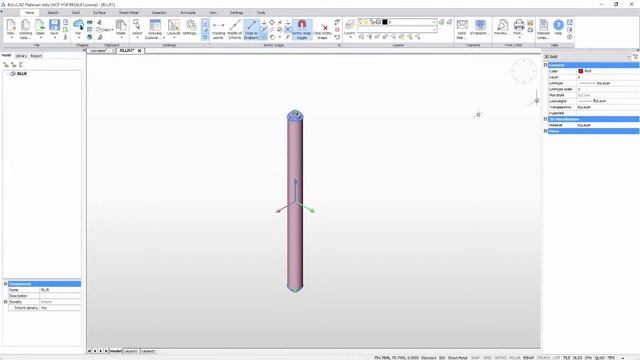640x360 pixels.
Task: Expand the Density property row
Action: tap(5, 302)
